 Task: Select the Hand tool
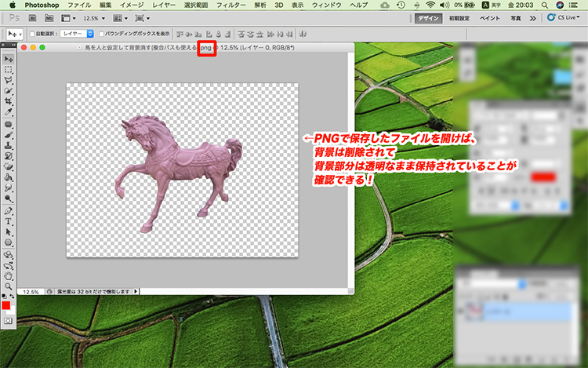click(x=9, y=275)
